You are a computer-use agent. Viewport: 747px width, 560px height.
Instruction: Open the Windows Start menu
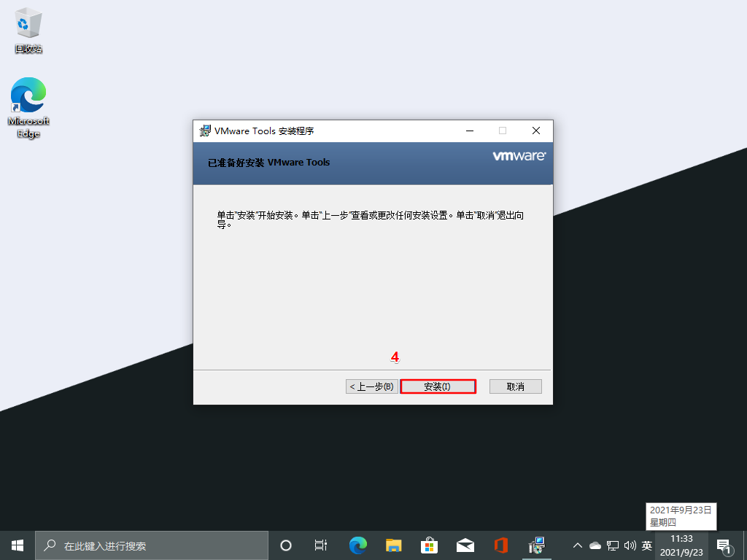point(16,545)
